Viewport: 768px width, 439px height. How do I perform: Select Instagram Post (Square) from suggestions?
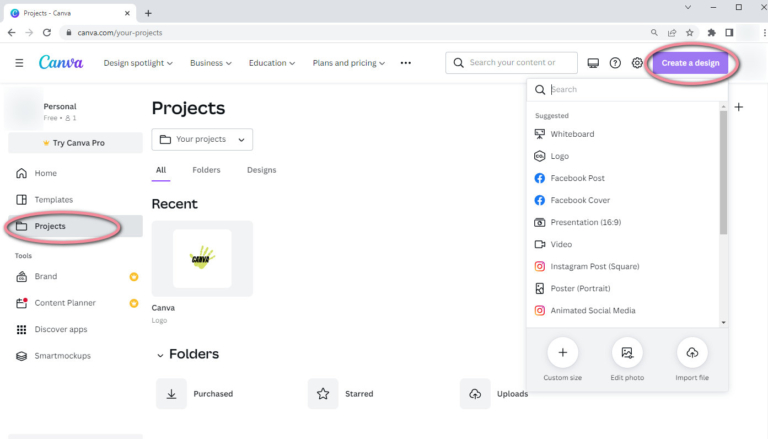pyautogui.click(x=594, y=266)
